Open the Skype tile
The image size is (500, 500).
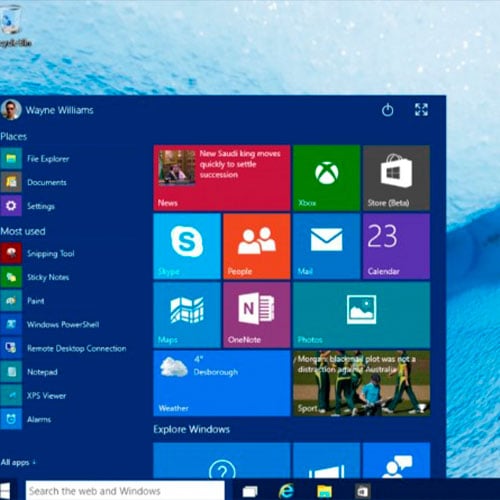point(187,246)
